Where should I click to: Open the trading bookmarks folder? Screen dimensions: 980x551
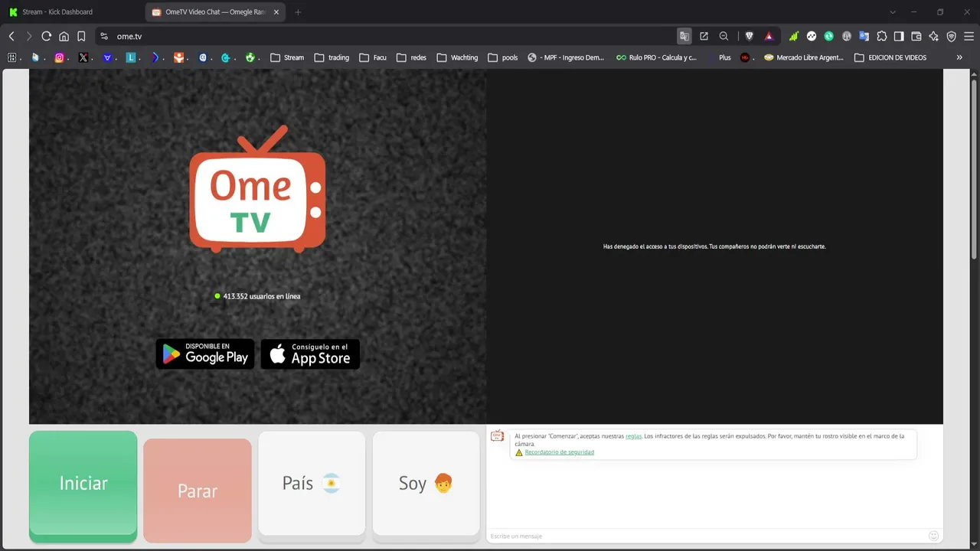pos(332,57)
